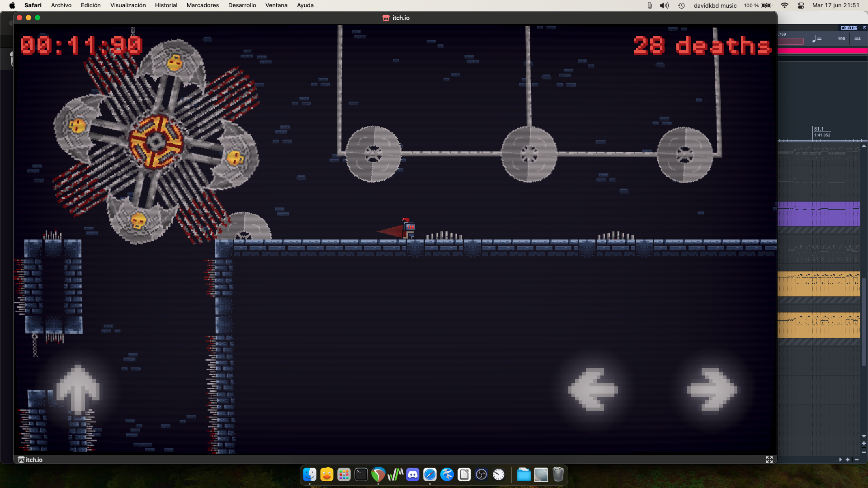The width and height of the screenshot is (868, 488).
Task: Tap the on-screen jump up arrow
Action: pos(78,389)
